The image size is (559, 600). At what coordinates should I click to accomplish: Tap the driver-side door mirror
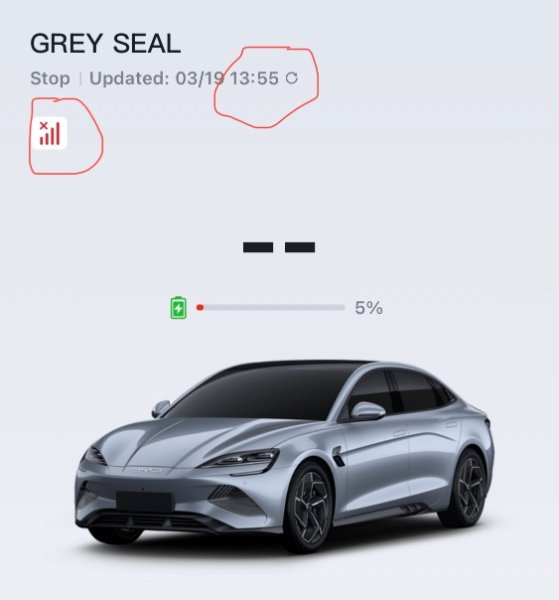(367, 411)
